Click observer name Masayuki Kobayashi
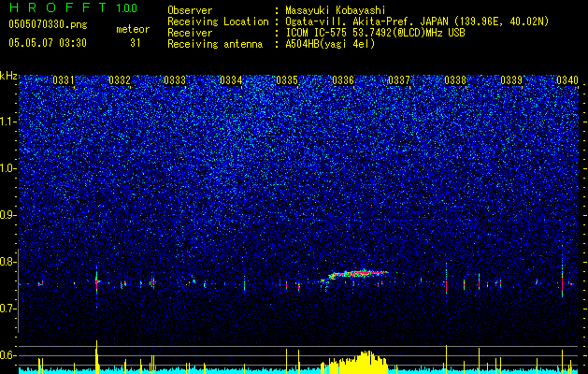 click(x=336, y=11)
